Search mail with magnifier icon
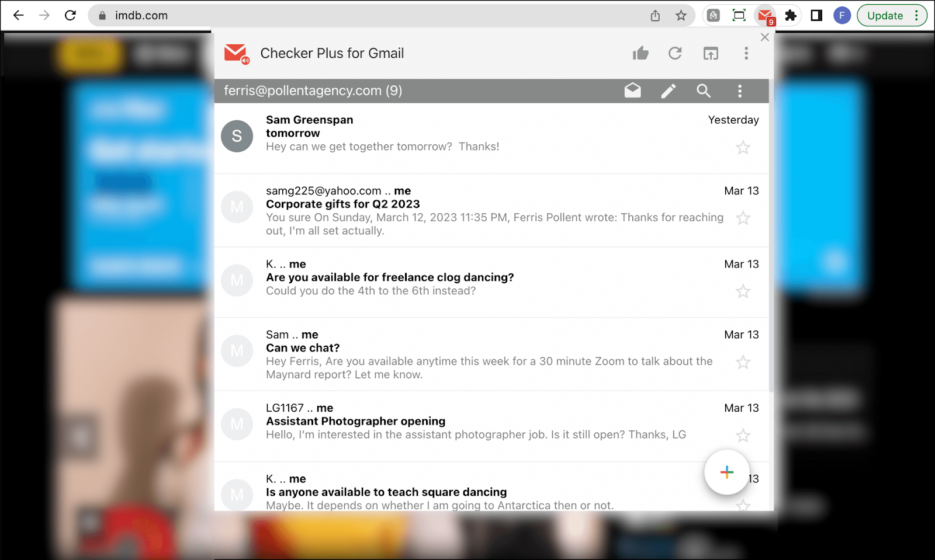Viewport: 935px width, 560px height. 704,91
